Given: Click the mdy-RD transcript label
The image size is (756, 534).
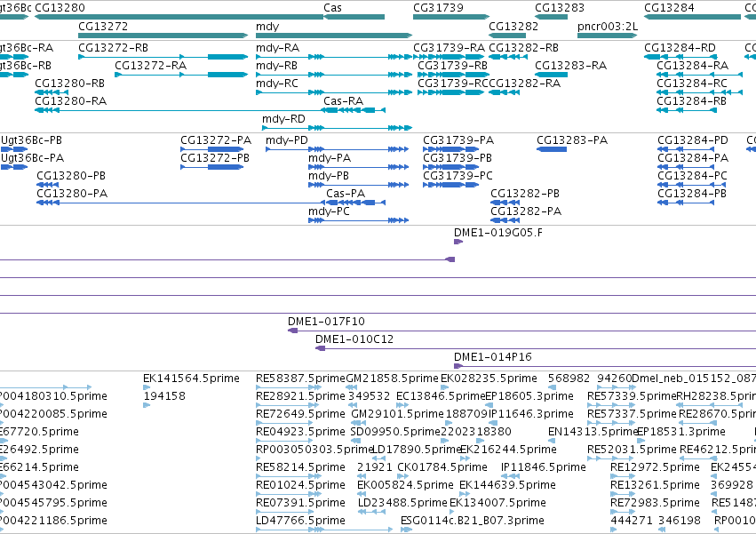Looking at the screenshot, I should (x=284, y=119).
